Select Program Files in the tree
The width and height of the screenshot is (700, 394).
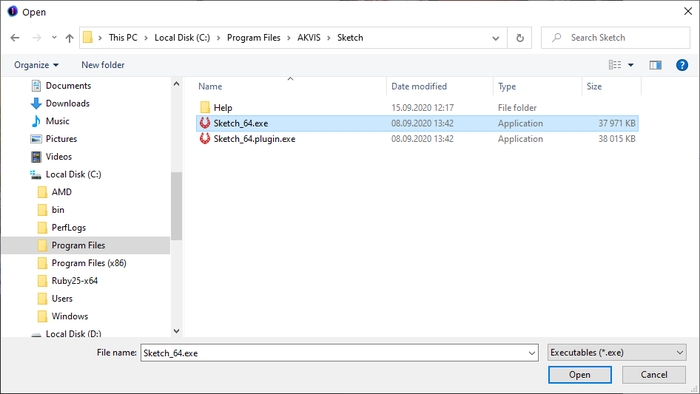78,245
